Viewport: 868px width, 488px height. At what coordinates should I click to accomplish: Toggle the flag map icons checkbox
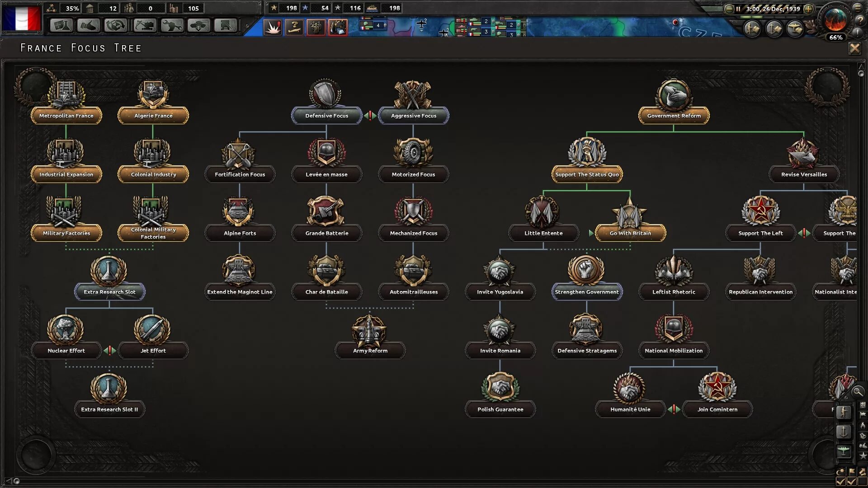[x=852, y=482]
